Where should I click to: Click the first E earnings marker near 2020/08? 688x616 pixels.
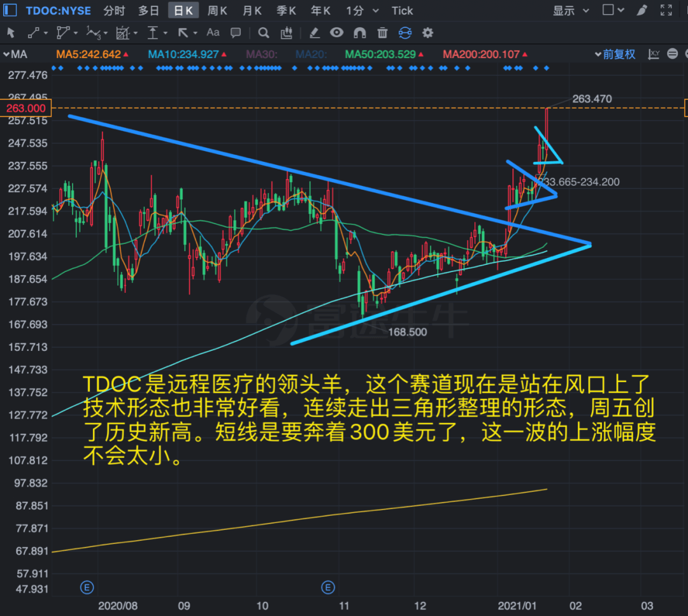(x=87, y=587)
